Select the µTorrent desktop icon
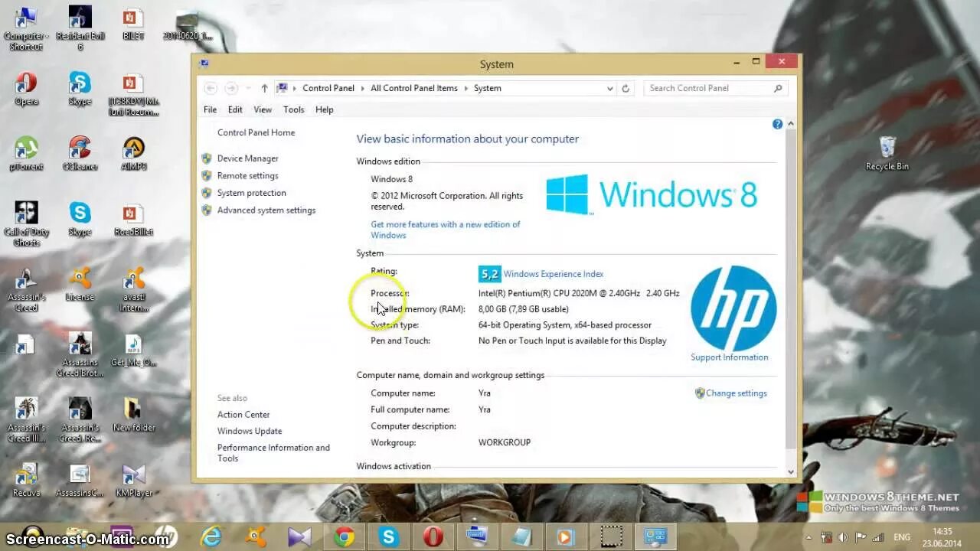980x551 pixels. coord(26,154)
